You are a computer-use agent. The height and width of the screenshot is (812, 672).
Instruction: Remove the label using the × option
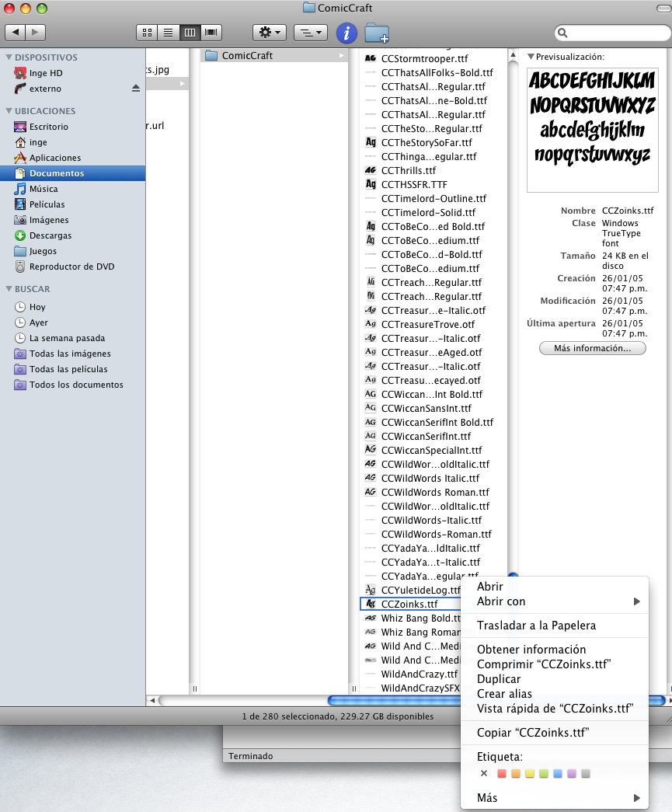484,773
